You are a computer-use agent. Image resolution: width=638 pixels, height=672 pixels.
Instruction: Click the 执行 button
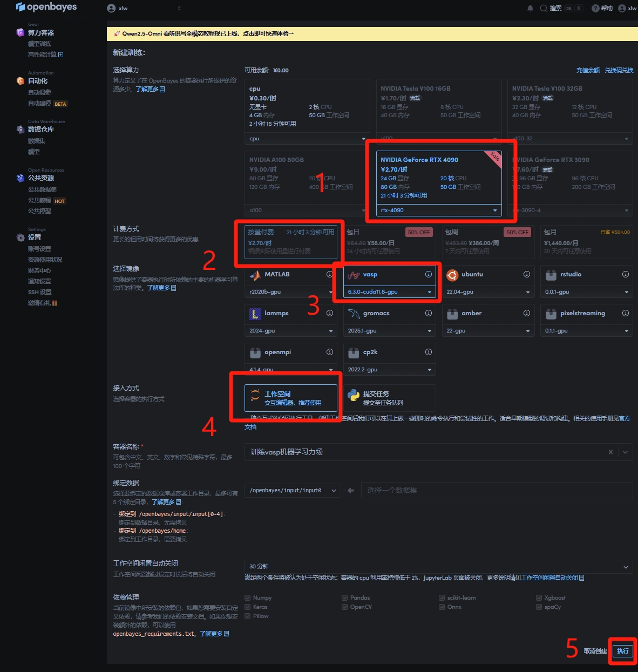coord(623,651)
